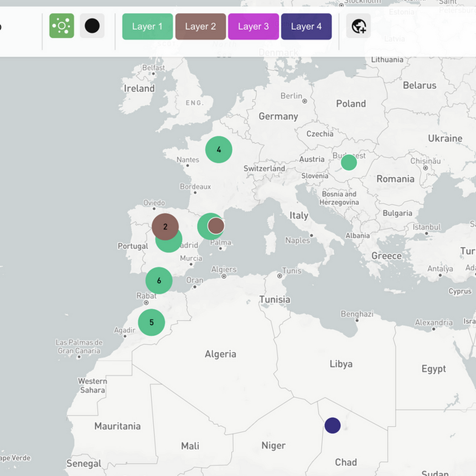Click the brown cluster labeled 2 over Spain
The image size is (476, 476).
[165, 226]
